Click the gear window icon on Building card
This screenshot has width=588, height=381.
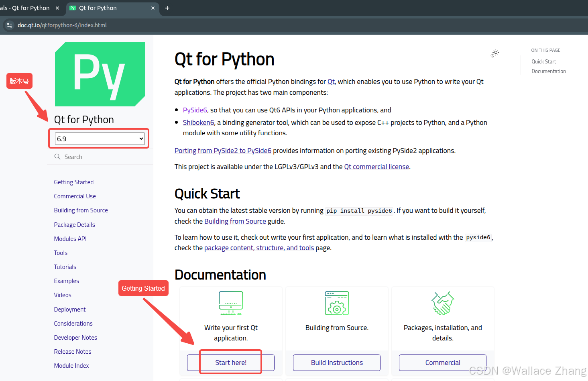[x=337, y=303]
